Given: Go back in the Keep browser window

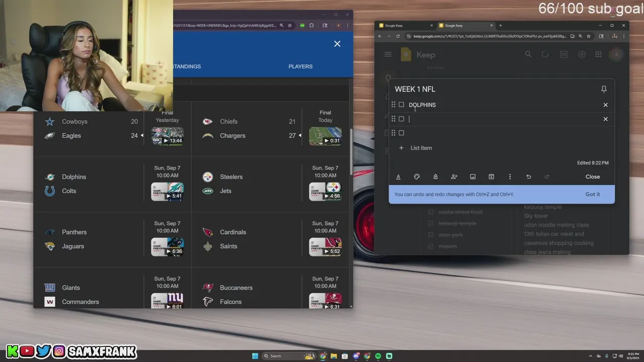Looking at the screenshot, I should (x=379, y=36).
